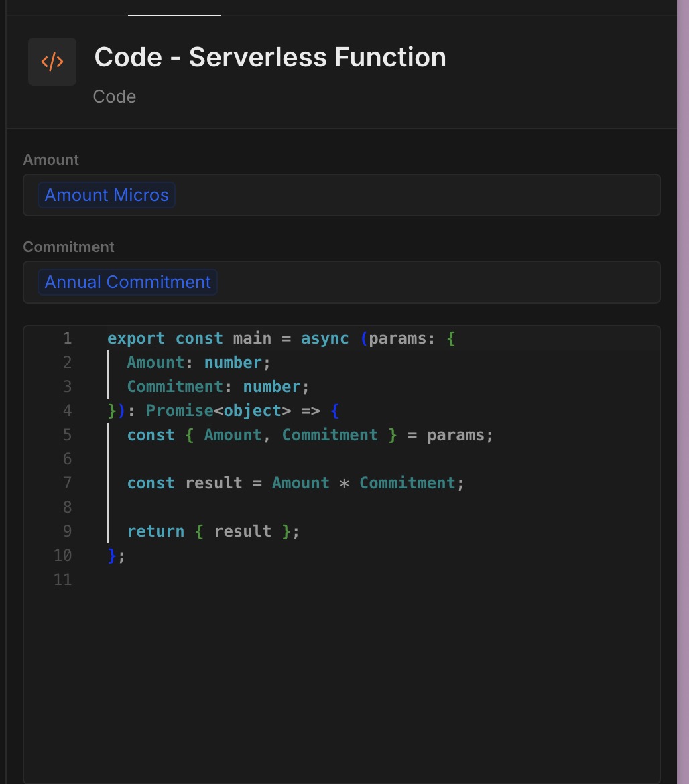Click the Commitment field label
689x784 pixels.
pos(68,247)
